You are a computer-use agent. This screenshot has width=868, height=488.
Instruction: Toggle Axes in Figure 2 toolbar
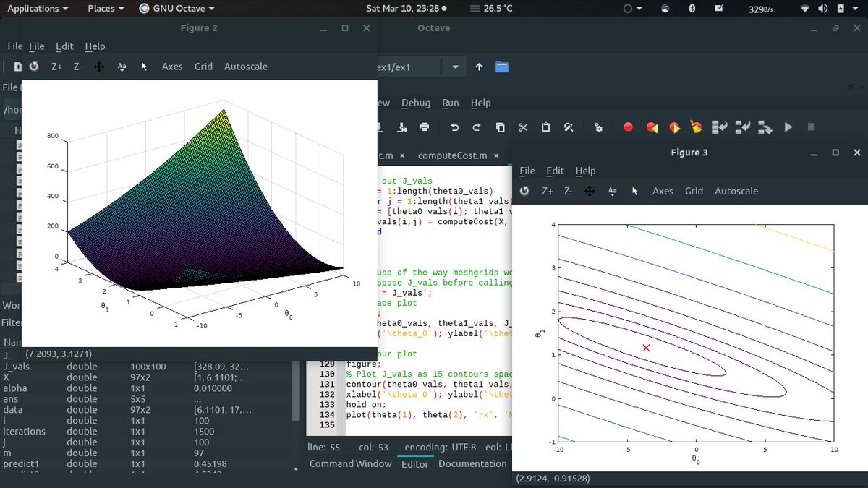coord(172,67)
